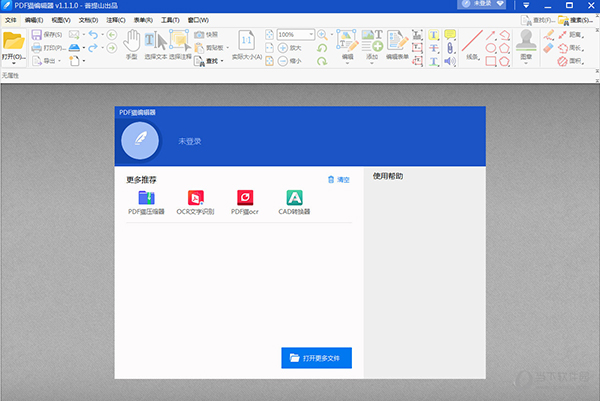Click the Clear link with trash icon
This screenshot has width=600, height=401.
click(x=339, y=179)
